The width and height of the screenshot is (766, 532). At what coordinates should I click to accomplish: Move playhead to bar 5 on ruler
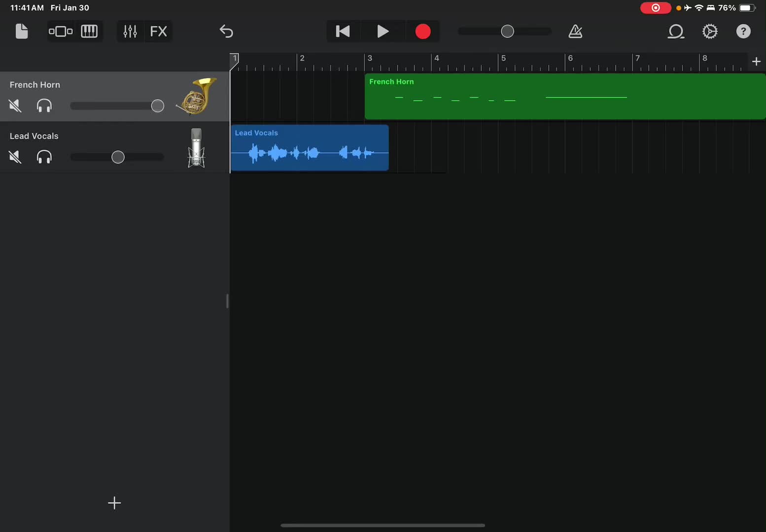[x=503, y=58]
